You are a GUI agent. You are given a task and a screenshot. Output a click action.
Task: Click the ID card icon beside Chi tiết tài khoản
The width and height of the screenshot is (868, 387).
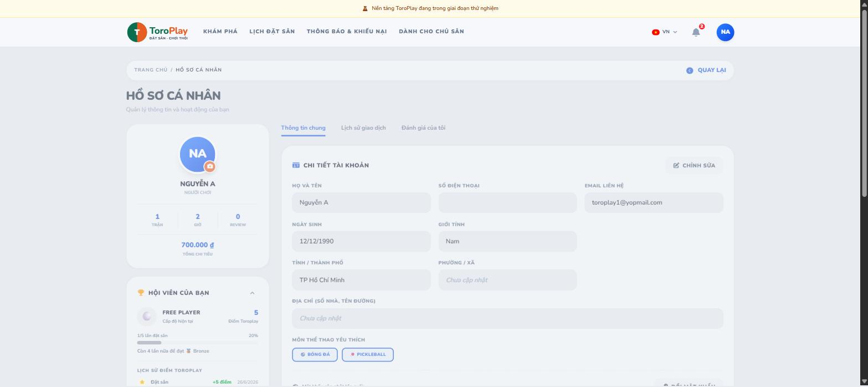click(x=296, y=165)
